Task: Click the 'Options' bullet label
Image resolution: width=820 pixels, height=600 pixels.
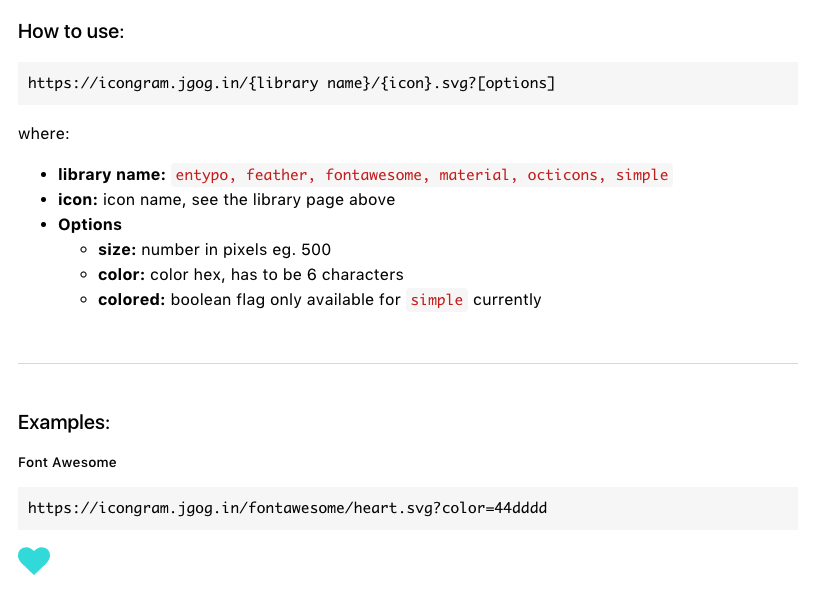Action: point(90,224)
